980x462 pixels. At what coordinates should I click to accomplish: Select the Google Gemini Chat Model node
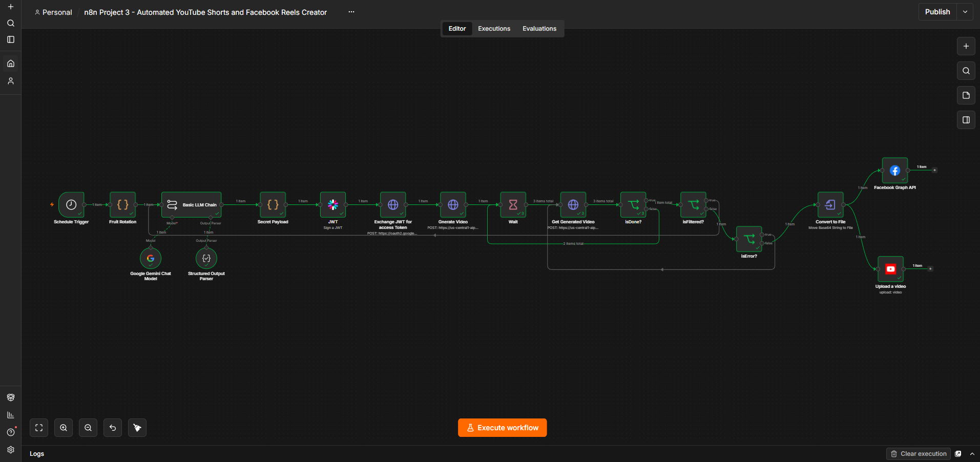point(151,258)
